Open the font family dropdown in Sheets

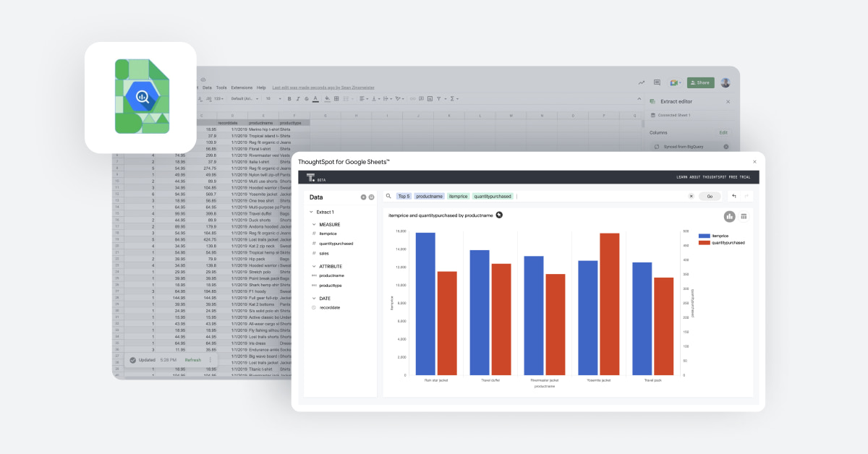click(244, 98)
